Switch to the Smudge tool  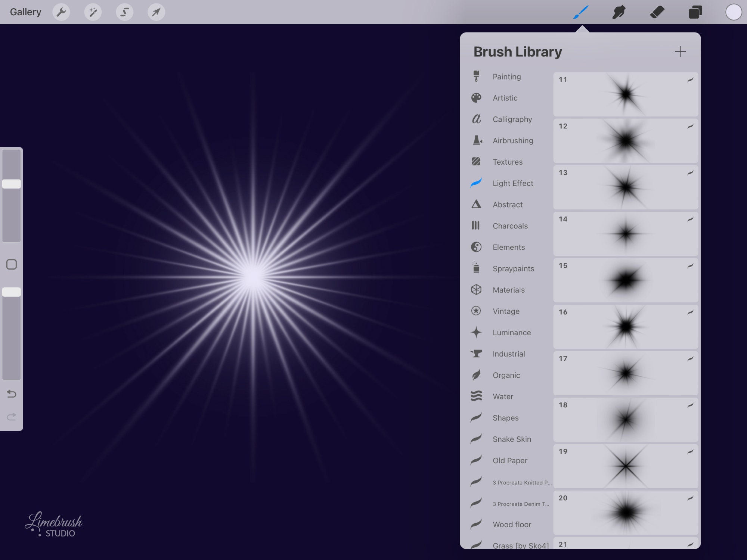[618, 12]
